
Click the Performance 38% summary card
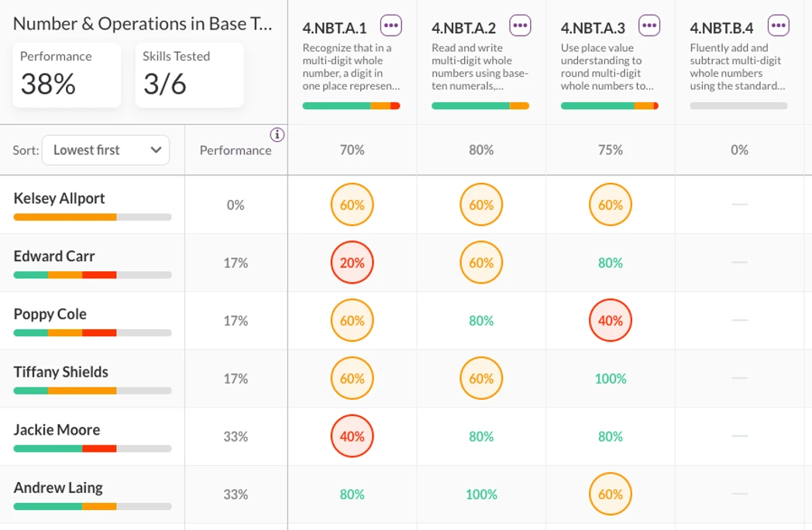(67, 74)
